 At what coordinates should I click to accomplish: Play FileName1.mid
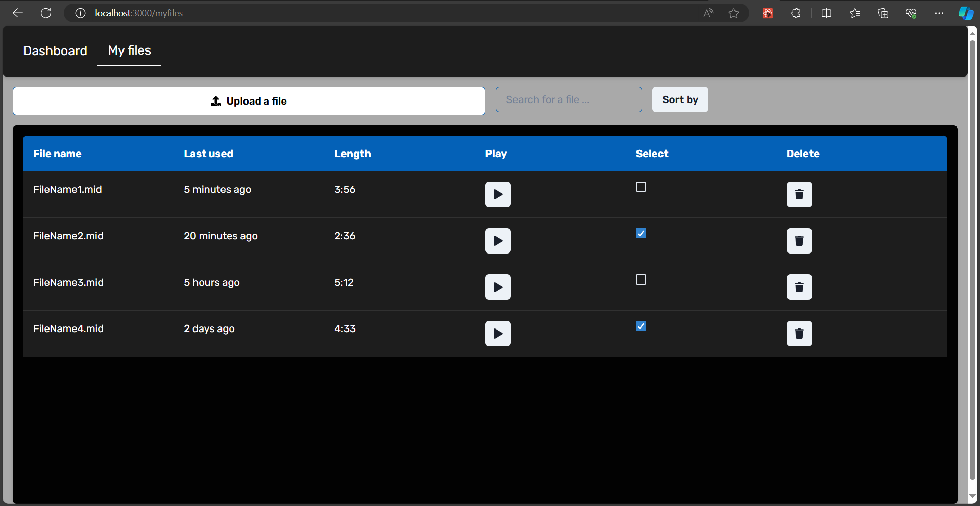pyautogui.click(x=498, y=194)
